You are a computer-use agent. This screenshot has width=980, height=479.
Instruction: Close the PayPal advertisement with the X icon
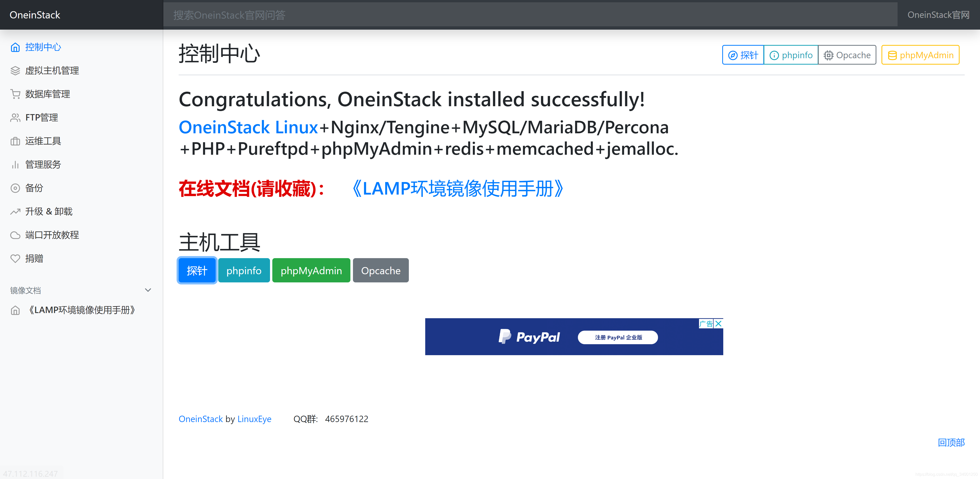(718, 324)
